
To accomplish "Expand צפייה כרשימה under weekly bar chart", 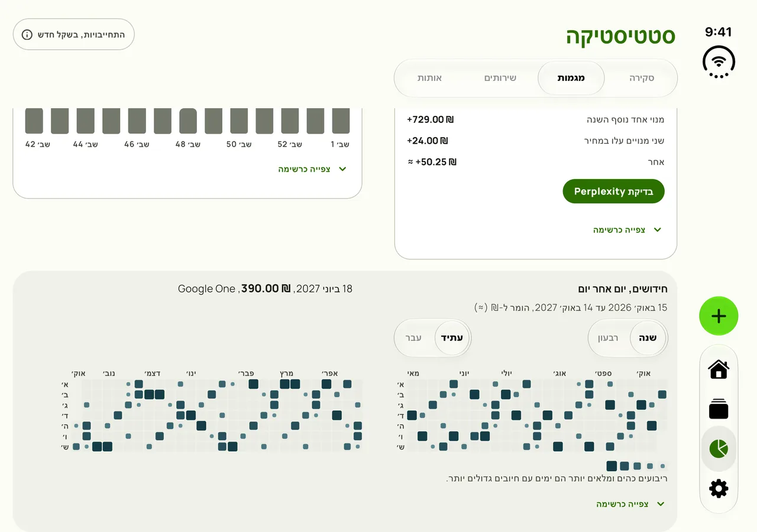I will [312, 169].
